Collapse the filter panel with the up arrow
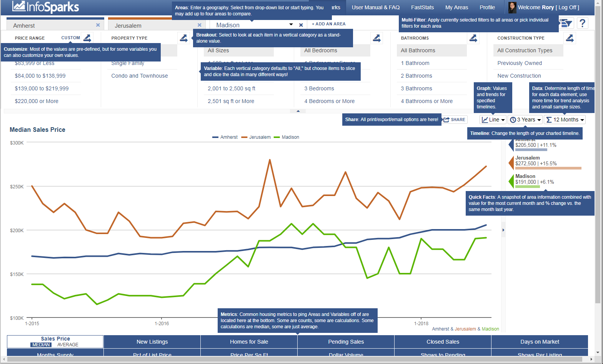This screenshot has width=603, height=364. (298, 111)
